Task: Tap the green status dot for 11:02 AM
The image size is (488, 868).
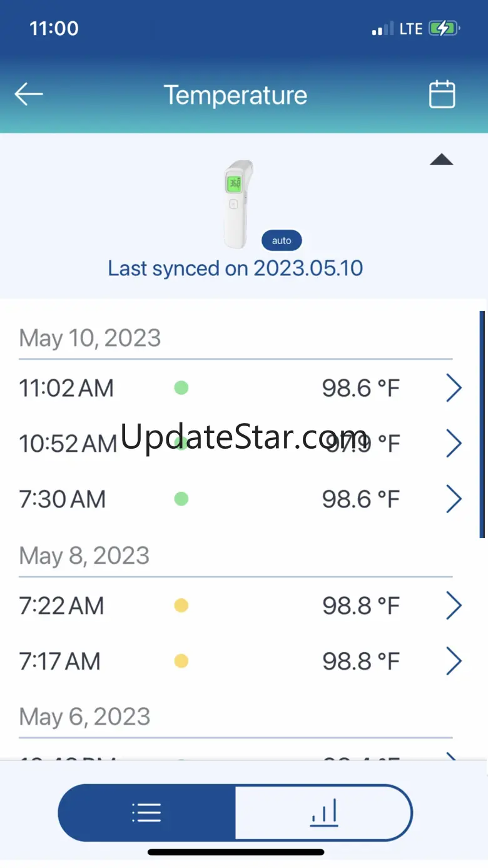Action: [181, 388]
